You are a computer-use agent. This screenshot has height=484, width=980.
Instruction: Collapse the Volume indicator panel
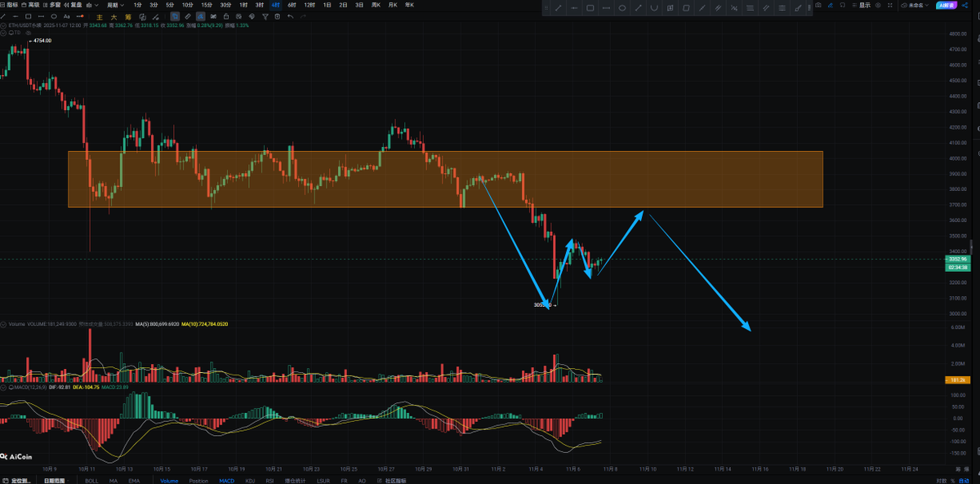click(3, 324)
